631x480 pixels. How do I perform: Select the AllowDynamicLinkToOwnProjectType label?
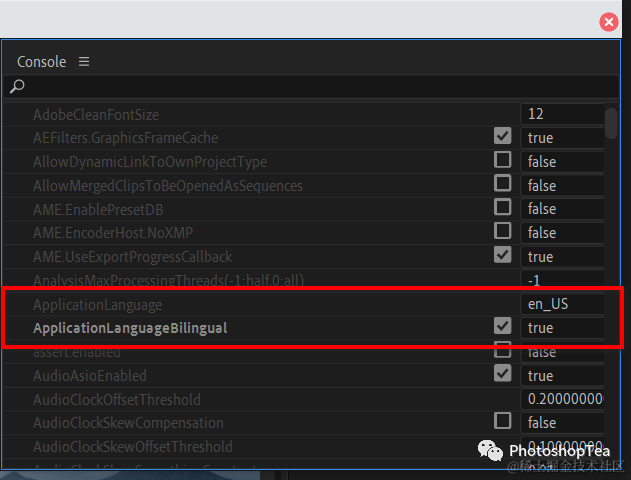point(150,162)
